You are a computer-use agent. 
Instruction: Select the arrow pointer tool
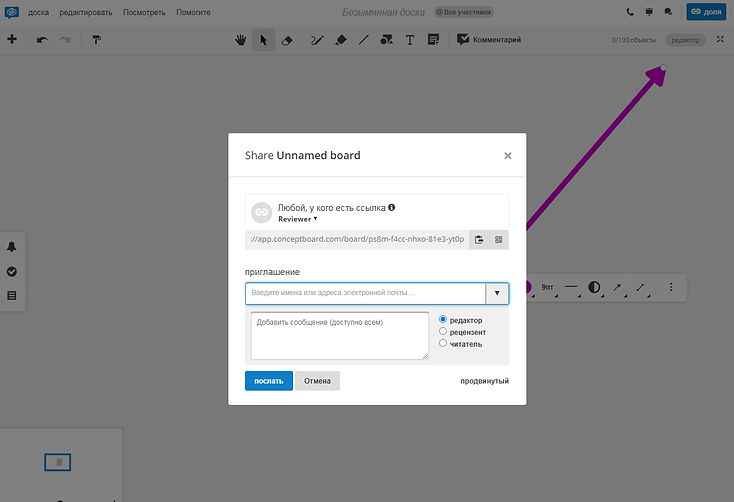[264, 40]
